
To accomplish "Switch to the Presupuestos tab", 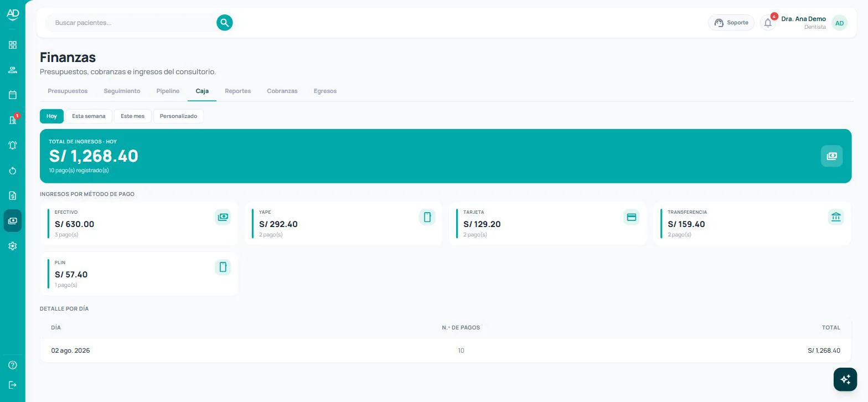I will coord(68,91).
